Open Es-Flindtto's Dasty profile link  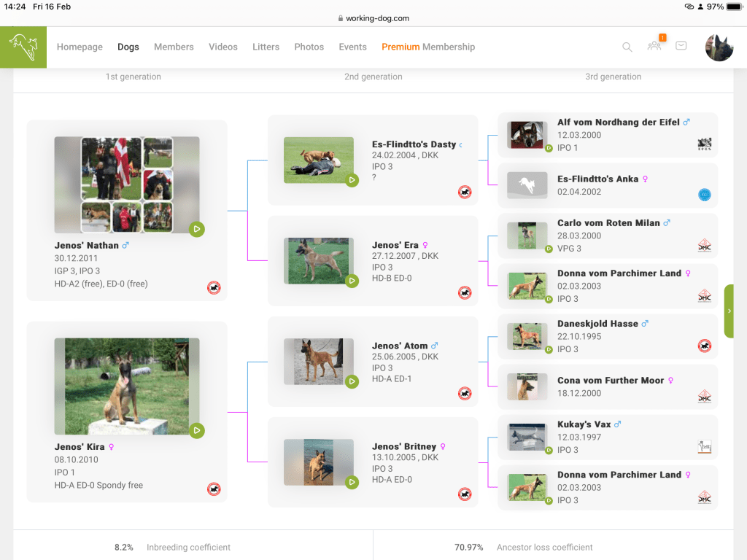point(414,144)
